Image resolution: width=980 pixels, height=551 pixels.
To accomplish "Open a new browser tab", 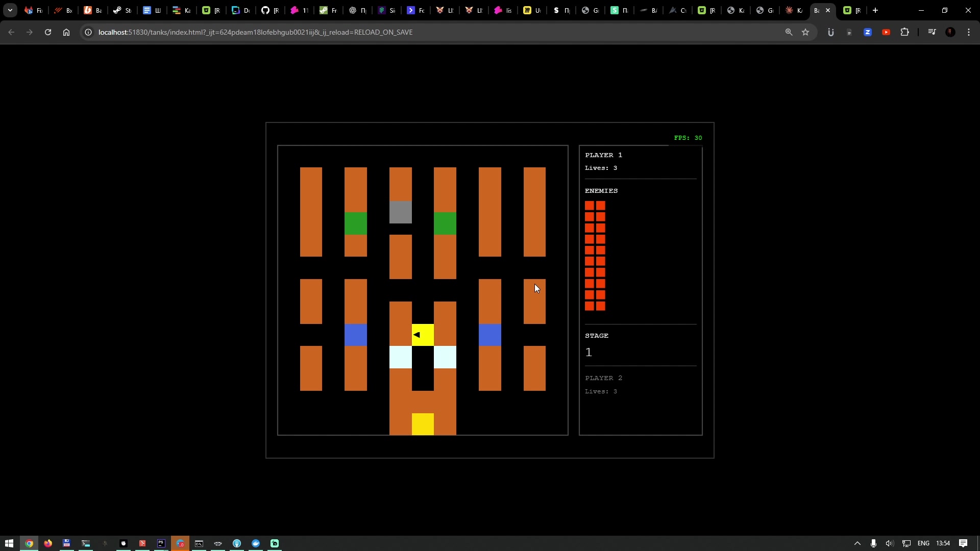I will tap(875, 10).
